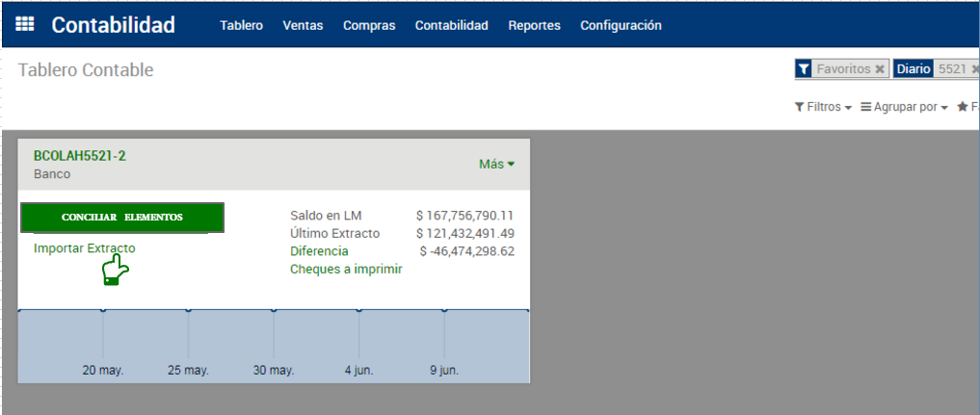980x415 pixels.
Task: Expand the Agrupar por dropdown
Action: coord(904,107)
